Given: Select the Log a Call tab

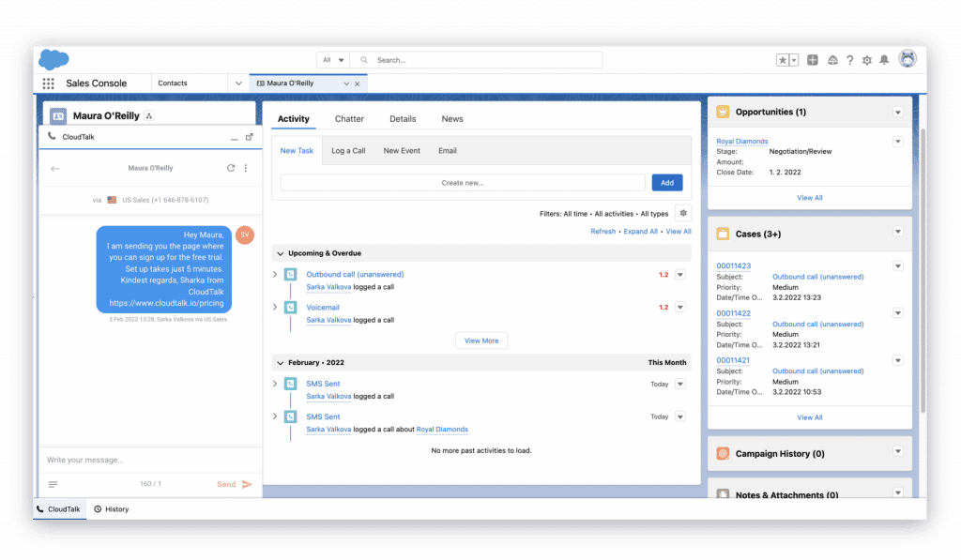Looking at the screenshot, I should 348,151.
